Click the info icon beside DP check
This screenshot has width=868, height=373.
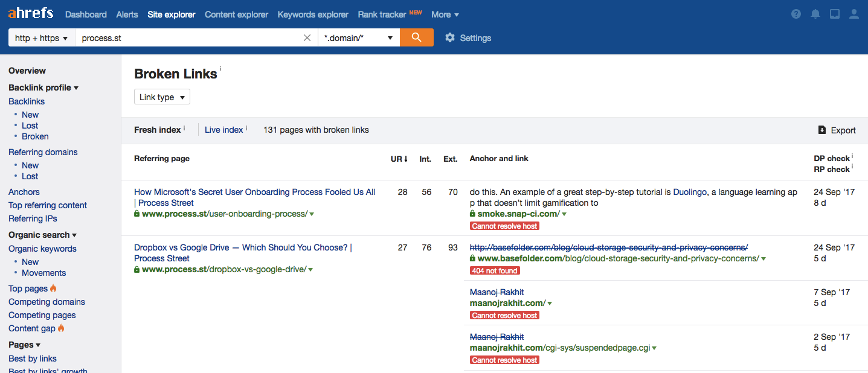[852, 156]
